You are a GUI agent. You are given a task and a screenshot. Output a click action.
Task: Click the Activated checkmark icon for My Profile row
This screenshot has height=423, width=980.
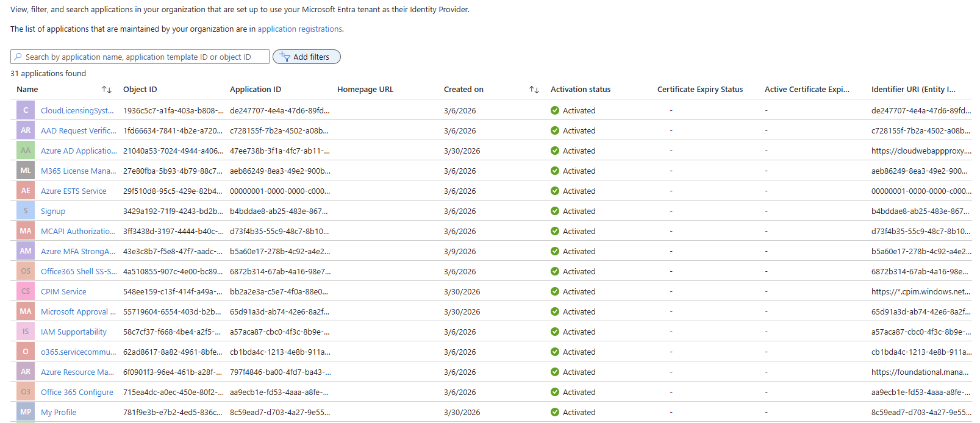click(555, 412)
